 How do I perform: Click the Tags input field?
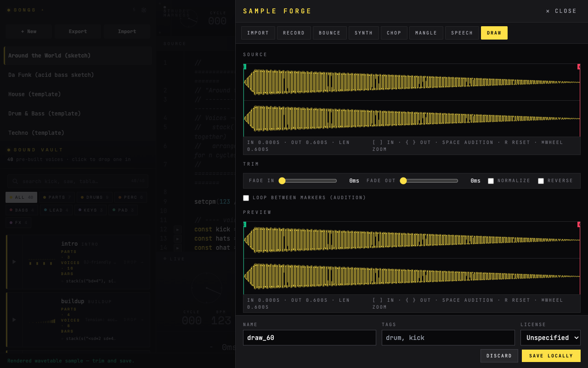coord(448,338)
